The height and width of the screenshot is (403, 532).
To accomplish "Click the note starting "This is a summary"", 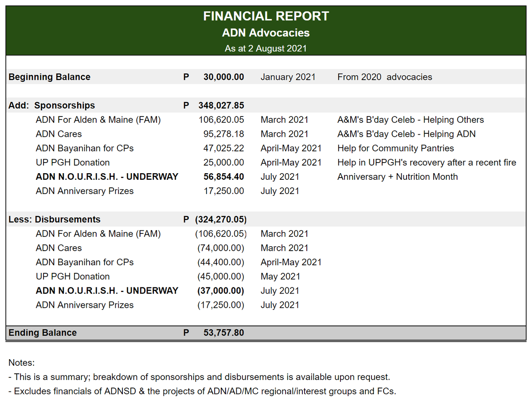I will pos(199,377).
